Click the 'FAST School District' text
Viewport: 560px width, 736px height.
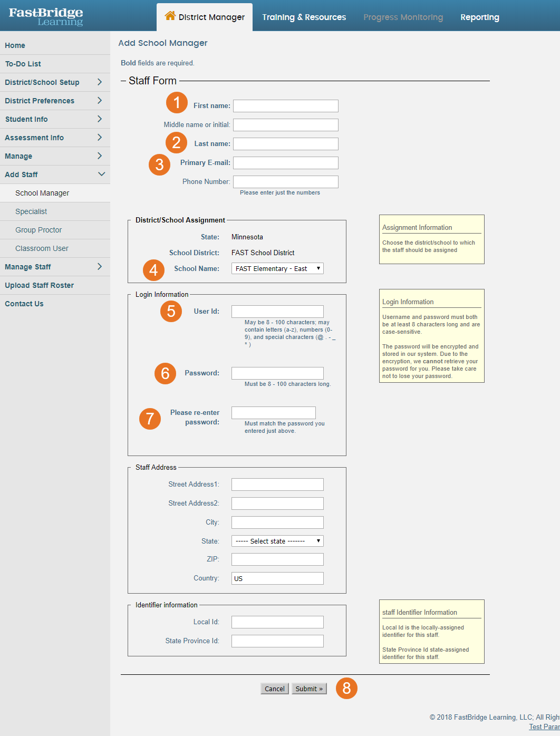coord(263,253)
